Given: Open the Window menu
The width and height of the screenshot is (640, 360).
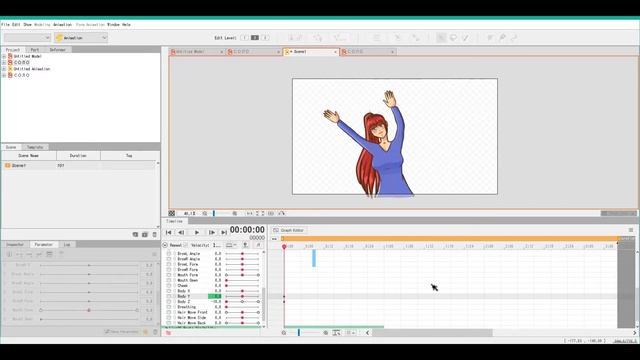Looking at the screenshot, I should point(113,24).
